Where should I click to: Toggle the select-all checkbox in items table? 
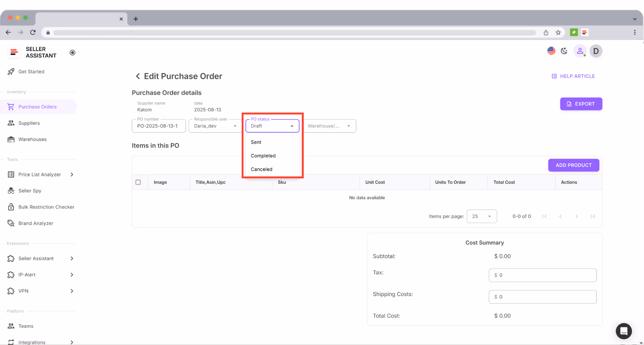pos(138,182)
